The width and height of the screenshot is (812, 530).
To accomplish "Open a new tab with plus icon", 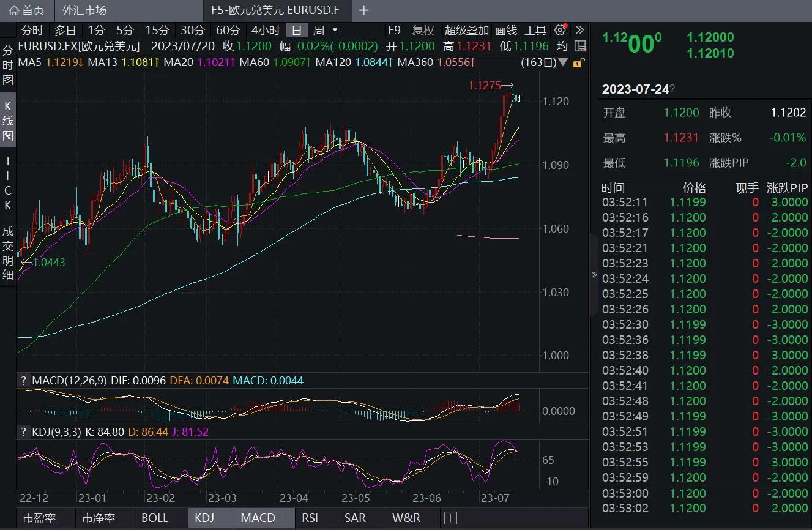I will point(363,10).
